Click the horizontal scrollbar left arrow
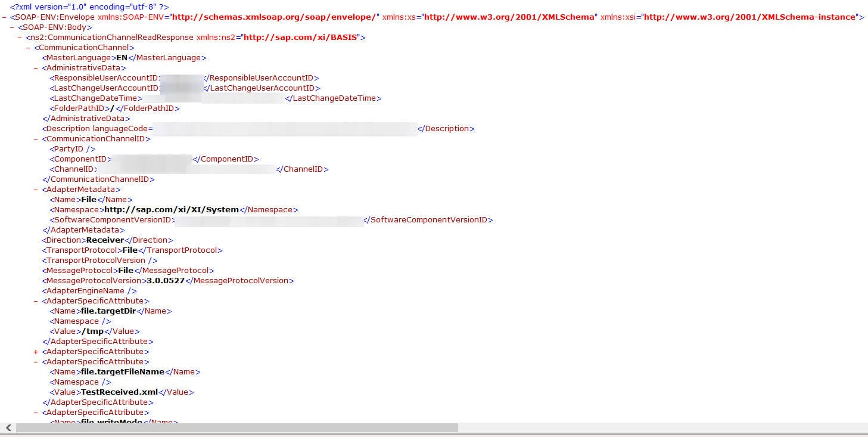Image resolution: width=868 pixels, height=437 pixels. click(8, 427)
